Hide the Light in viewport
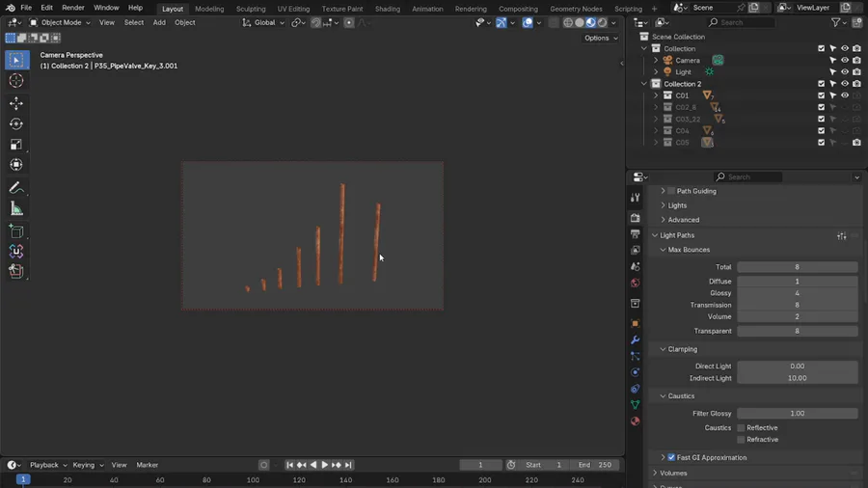Viewport: 868px width, 488px height. coord(845,72)
